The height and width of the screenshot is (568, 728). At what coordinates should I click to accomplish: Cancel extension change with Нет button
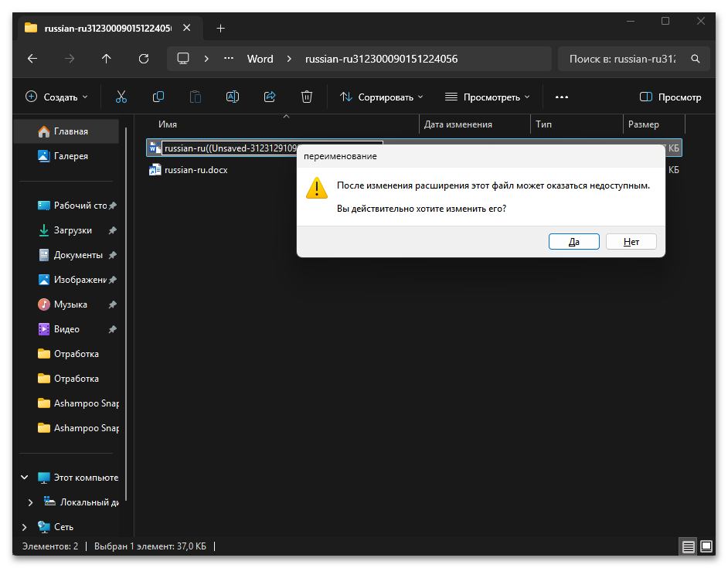pos(631,242)
